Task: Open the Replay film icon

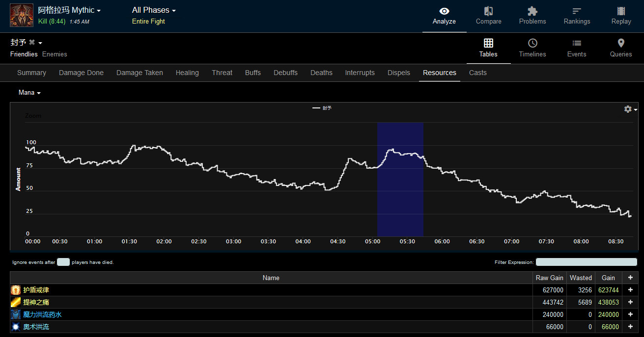Action: (621, 11)
